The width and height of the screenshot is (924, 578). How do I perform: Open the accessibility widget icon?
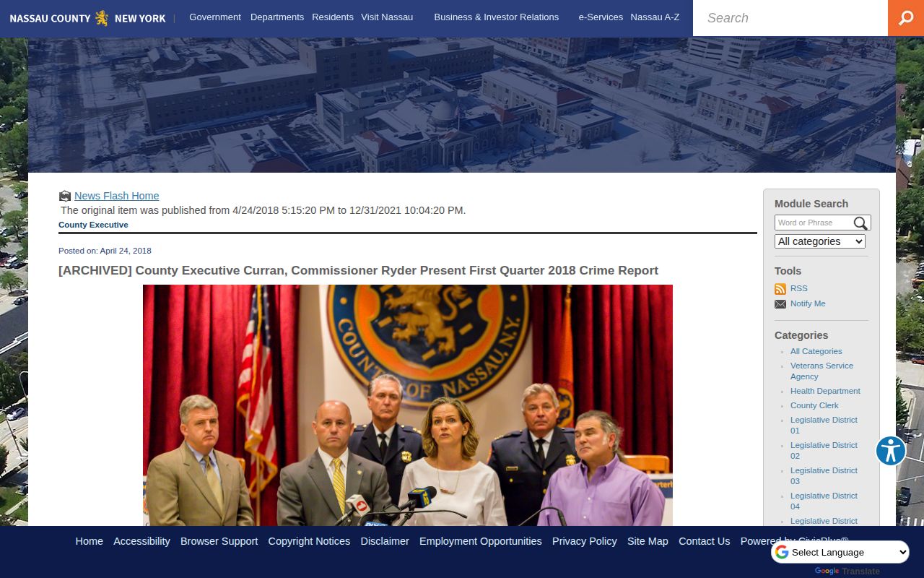(891, 451)
